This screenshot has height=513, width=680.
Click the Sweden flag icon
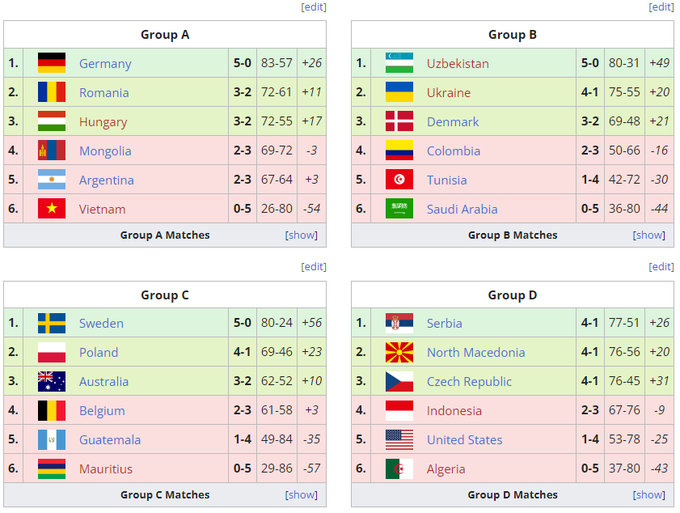click(x=51, y=323)
